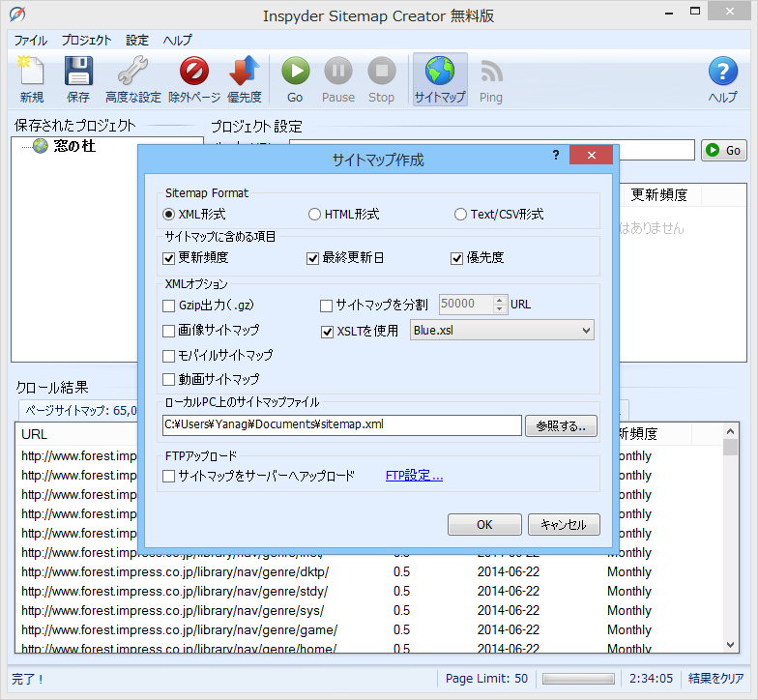Decrease split URL count stepper down arrow
758x700 pixels.
click(x=500, y=309)
